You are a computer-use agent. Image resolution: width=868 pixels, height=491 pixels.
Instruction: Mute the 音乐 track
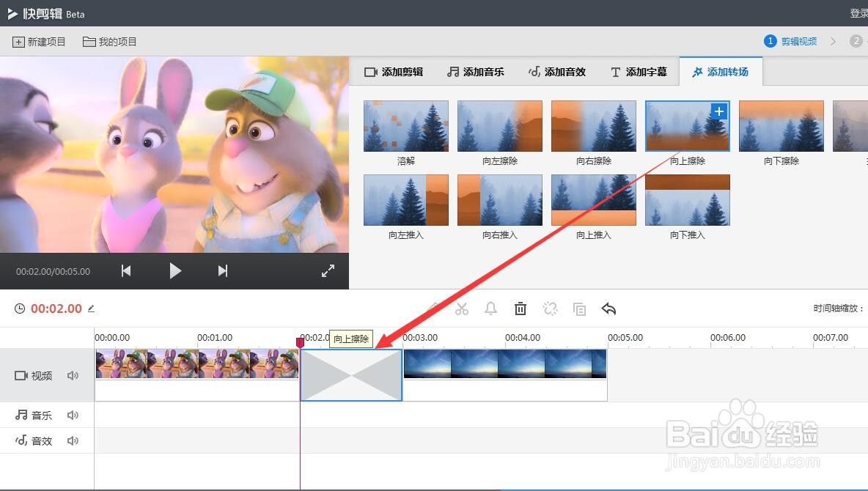(x=73, y=416)
